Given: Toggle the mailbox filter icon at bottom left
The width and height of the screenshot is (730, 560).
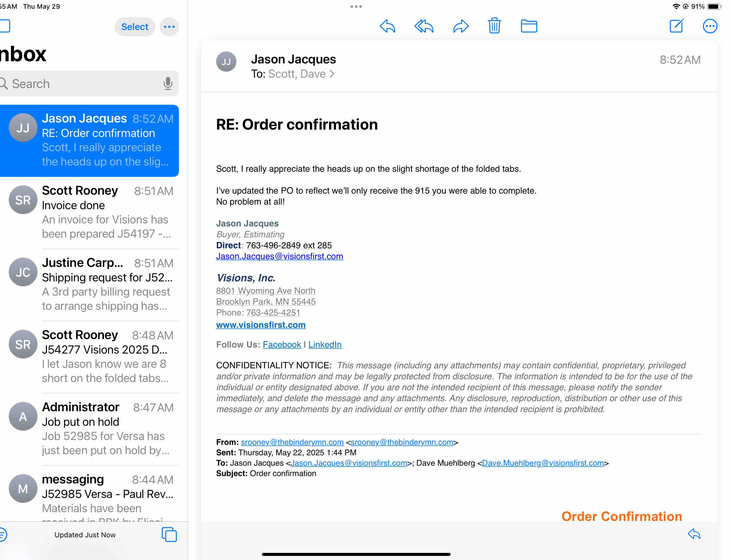Looking at the screenshot, I should coord(3,534).
